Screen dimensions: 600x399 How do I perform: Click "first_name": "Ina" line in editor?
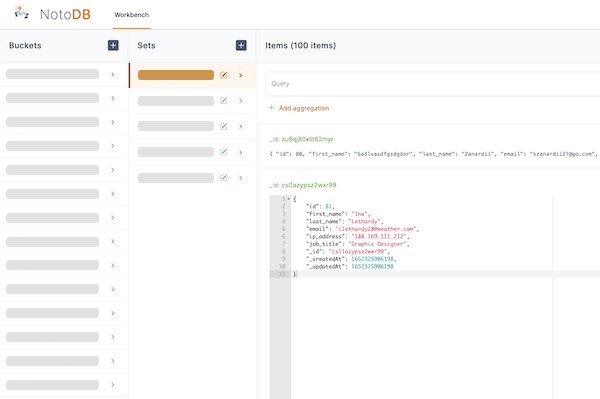point(338,214)
